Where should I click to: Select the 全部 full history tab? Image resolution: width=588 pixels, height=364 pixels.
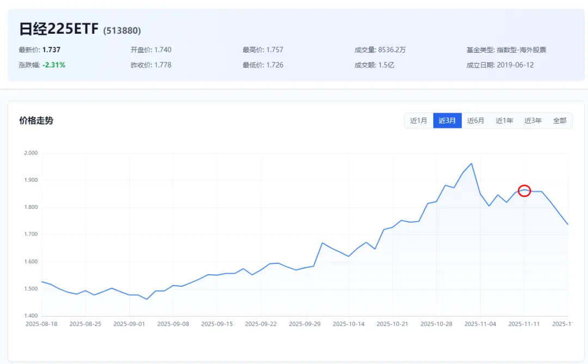560,121
